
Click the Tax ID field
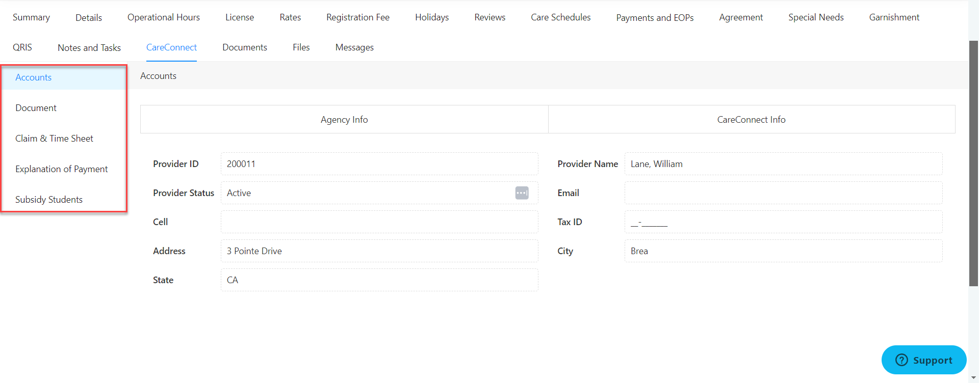784,222
